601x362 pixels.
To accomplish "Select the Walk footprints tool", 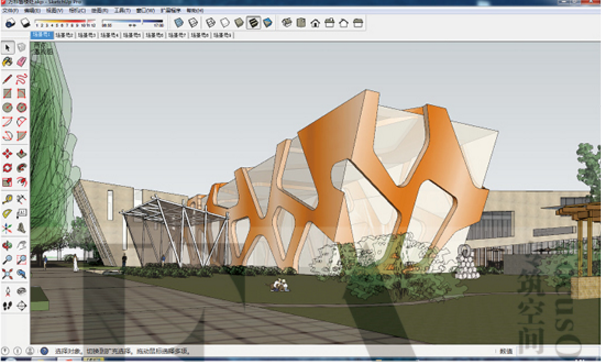I will pos(7,306).
